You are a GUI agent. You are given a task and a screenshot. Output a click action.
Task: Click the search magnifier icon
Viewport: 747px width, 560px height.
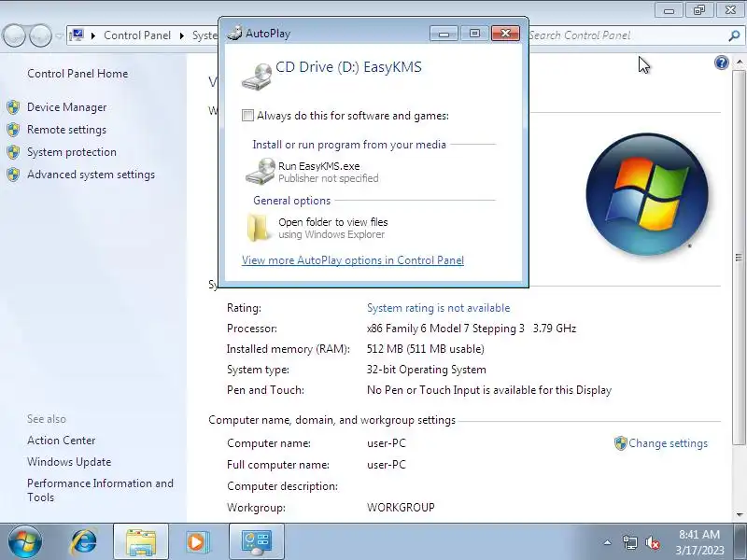(734, 35)
